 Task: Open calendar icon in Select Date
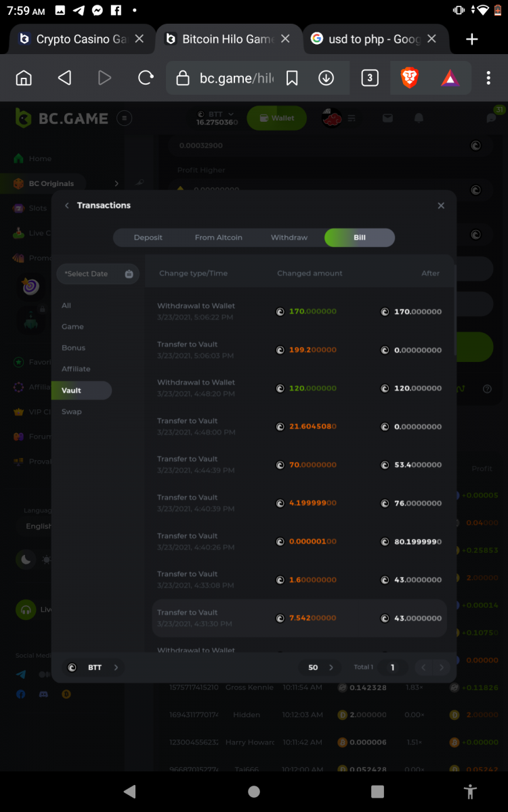(129, 274)
